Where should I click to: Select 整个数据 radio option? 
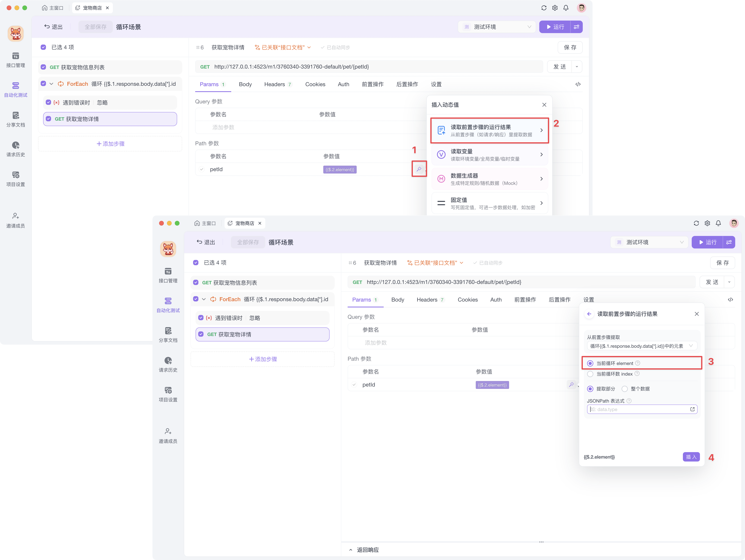[x=625, y=389]
